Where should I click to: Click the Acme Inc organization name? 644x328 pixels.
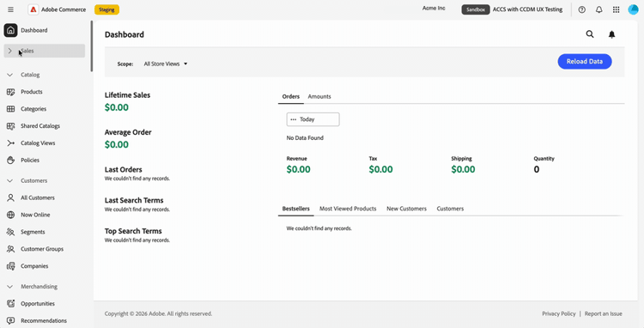click(x=434, y=9)
